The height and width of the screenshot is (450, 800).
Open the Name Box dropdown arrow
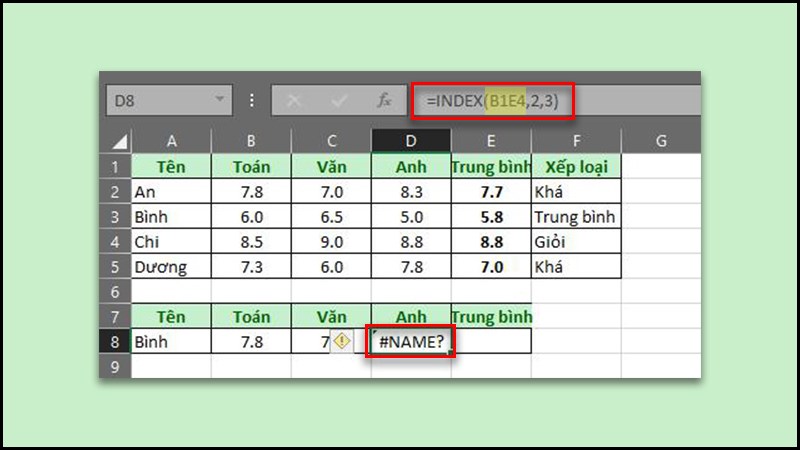pyautogui.click(x=220, y=100)
